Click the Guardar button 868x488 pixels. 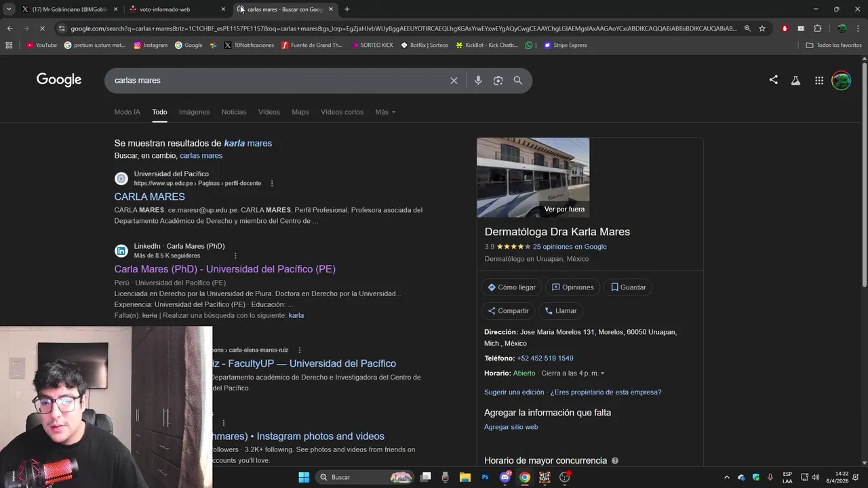(628, 287)
